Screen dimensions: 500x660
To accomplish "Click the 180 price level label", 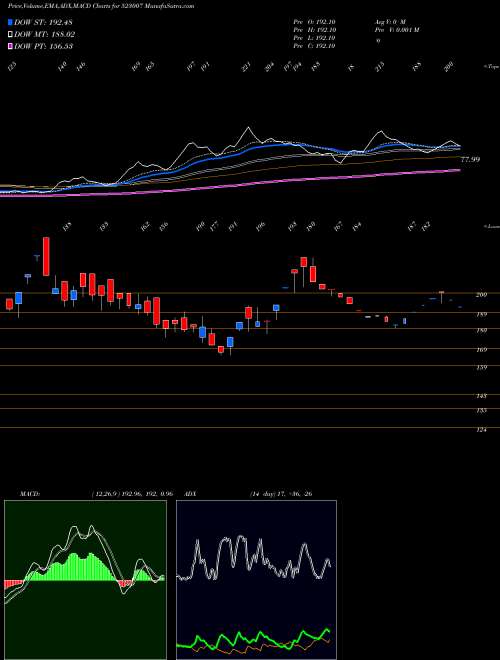I will tap(482, 330).
